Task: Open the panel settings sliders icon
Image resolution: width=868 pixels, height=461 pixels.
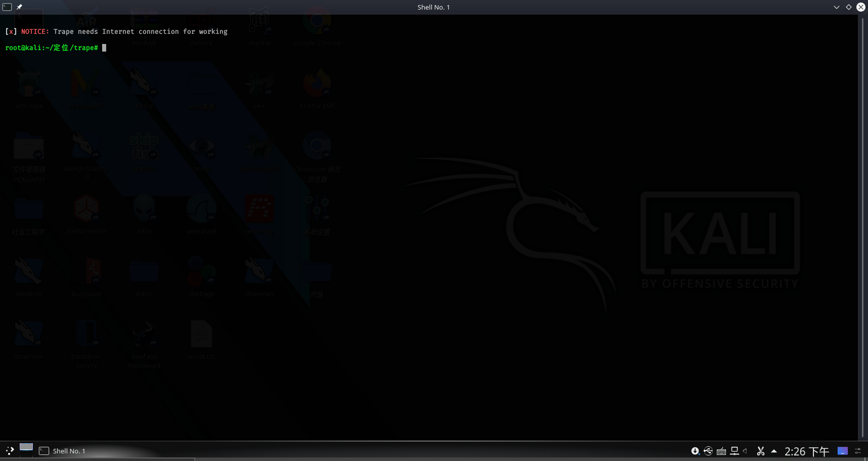Action: point(858,451)
